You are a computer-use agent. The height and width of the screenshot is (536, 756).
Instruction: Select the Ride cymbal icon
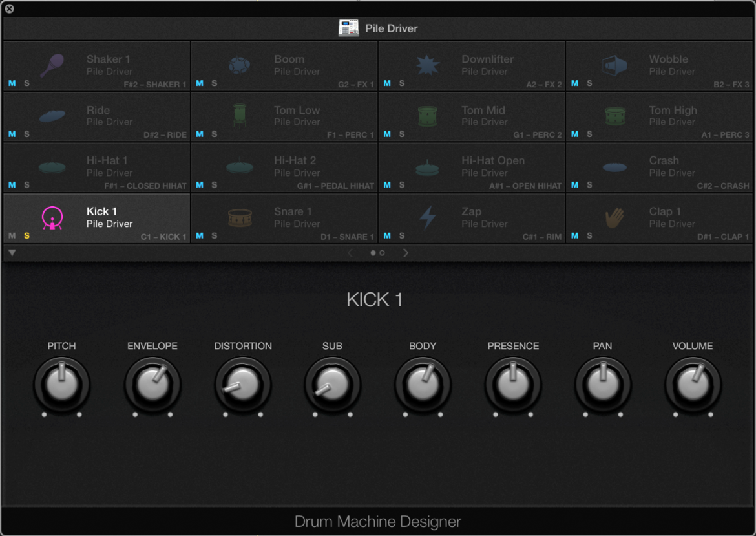(52, 116)
